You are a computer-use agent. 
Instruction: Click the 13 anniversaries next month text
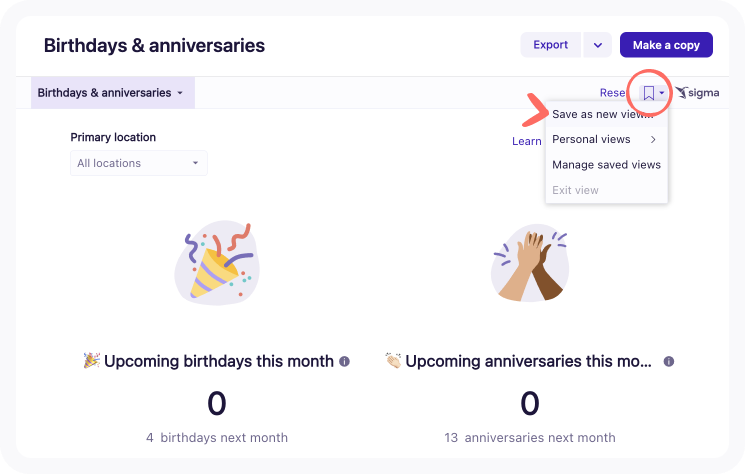click(530, 437)
